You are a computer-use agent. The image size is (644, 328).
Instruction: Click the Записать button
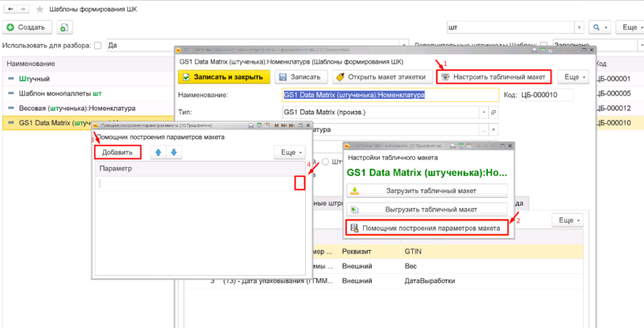tap(301, 76)
